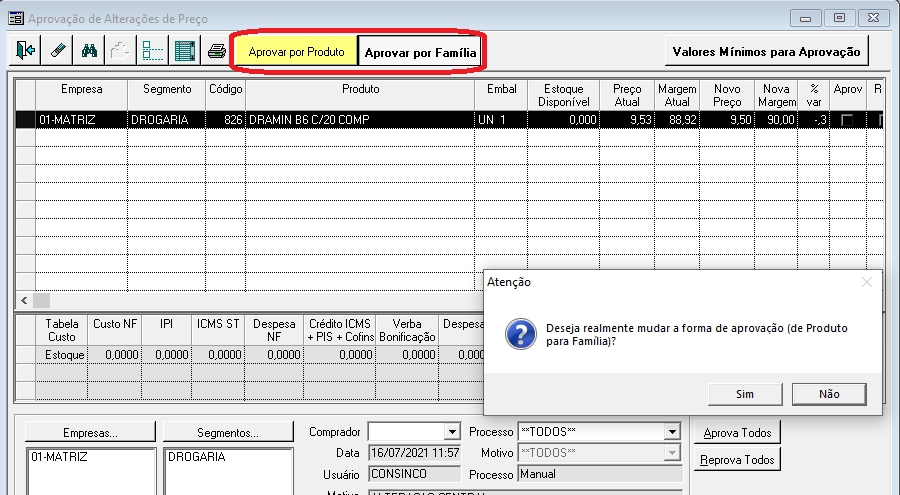
Task: Click the Aprova Todos button
Action: [x=737, y=432]
